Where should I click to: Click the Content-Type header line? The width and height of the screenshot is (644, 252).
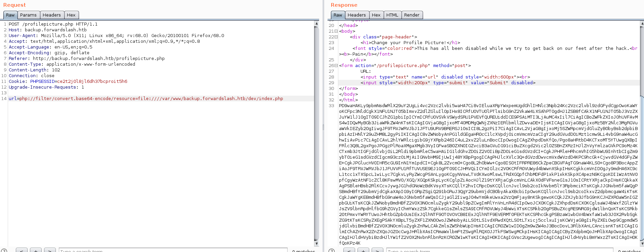click(x=72, y=64)
